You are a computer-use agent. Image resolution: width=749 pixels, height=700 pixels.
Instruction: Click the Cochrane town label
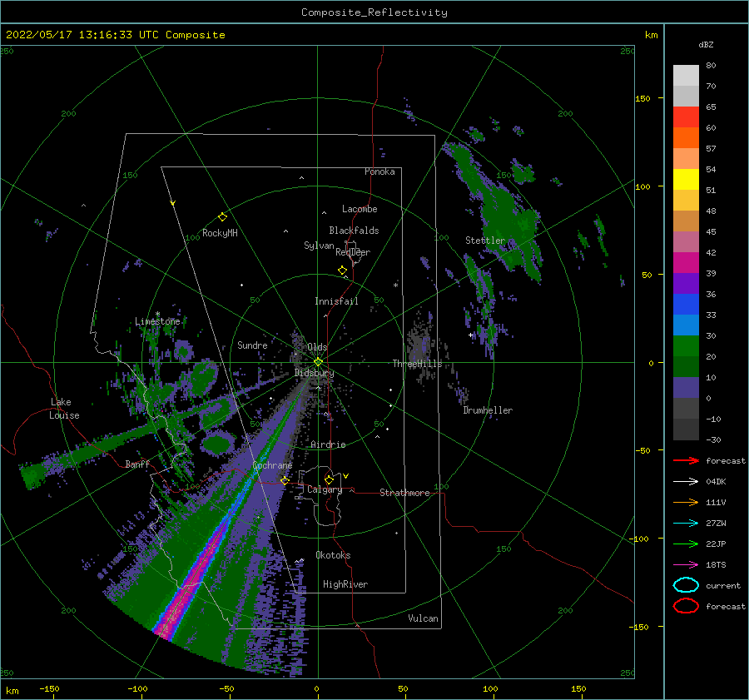[272, 465]
